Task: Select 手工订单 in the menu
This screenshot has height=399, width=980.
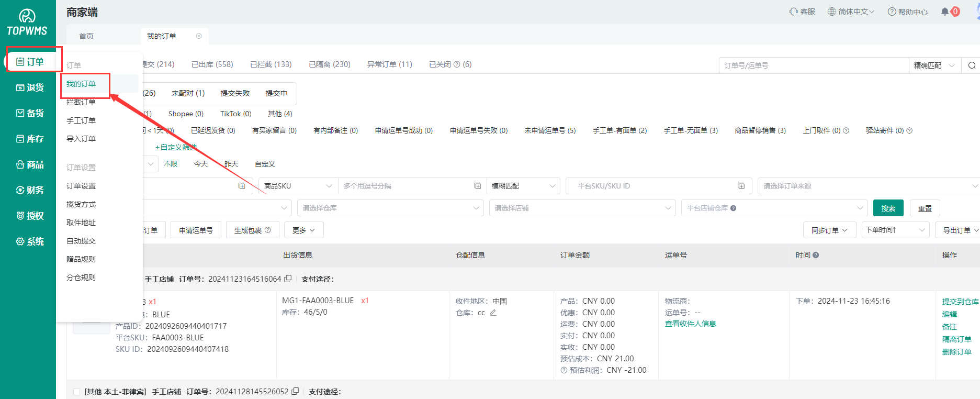Action: pos(81,120)
